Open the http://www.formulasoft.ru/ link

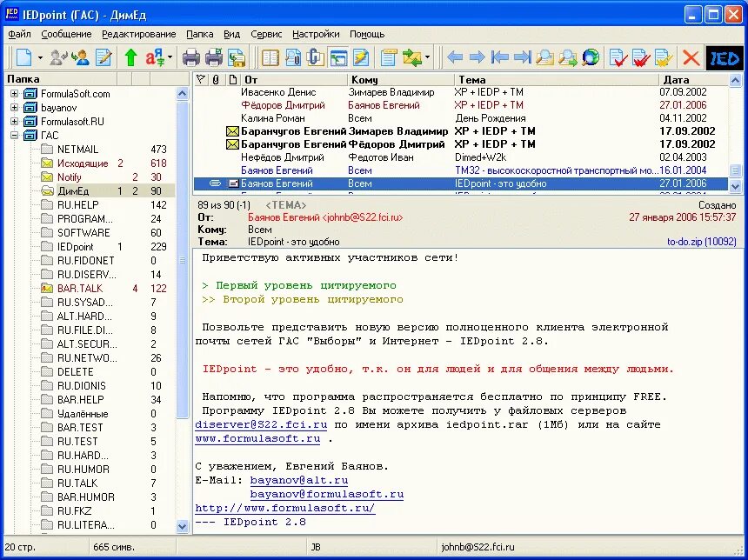click(285, 508)
